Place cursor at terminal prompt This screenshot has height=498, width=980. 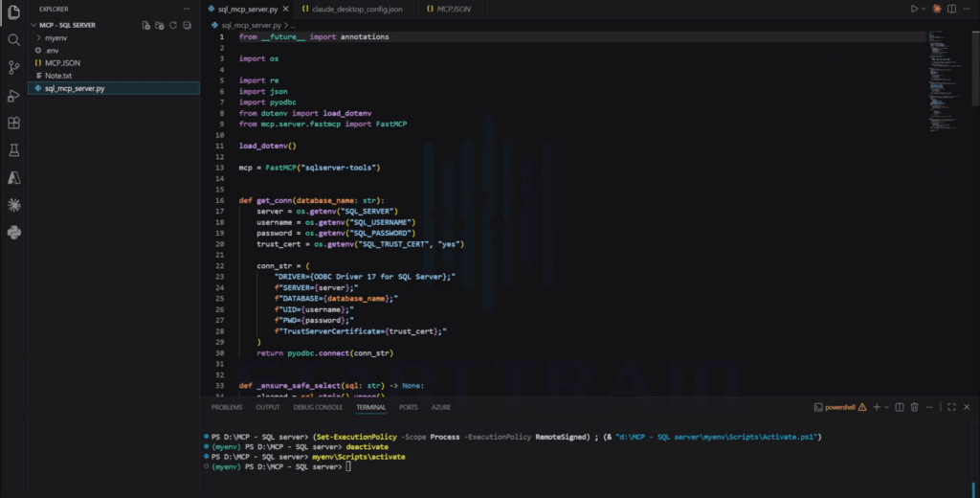click(348, 466)
